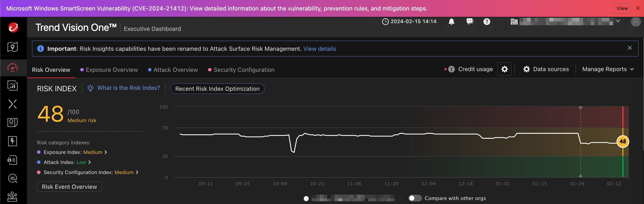
Task: Open the XDR crossed-lines sidebar icon
Action: 12,104
